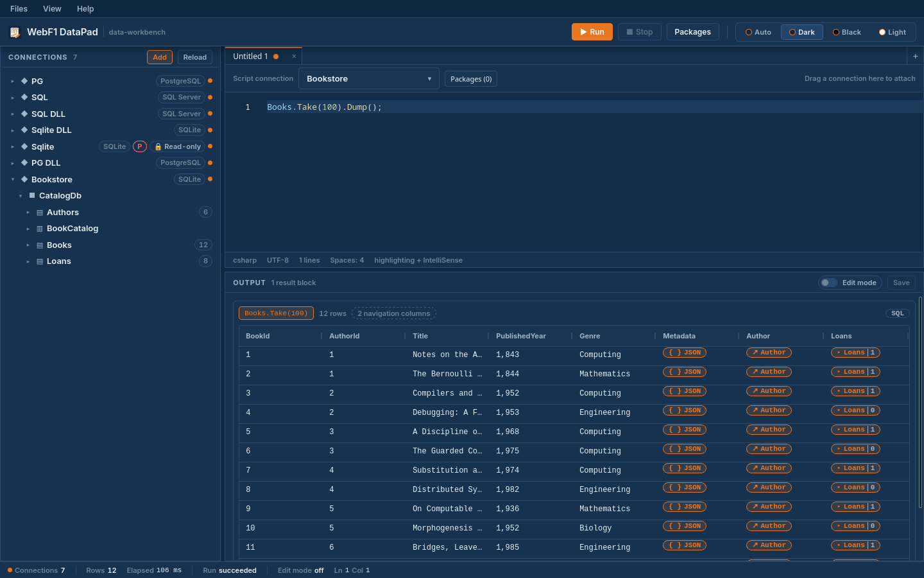This screenshot has width=924, height=578.
Task: Click the title cell 'Notes on the A…'
Action: [447, 355]
